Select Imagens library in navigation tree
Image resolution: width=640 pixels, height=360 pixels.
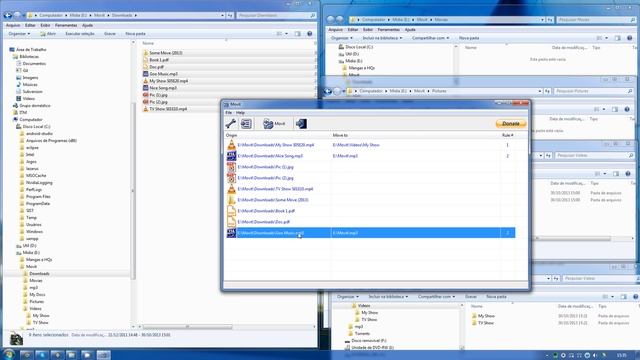pos(30,78)
